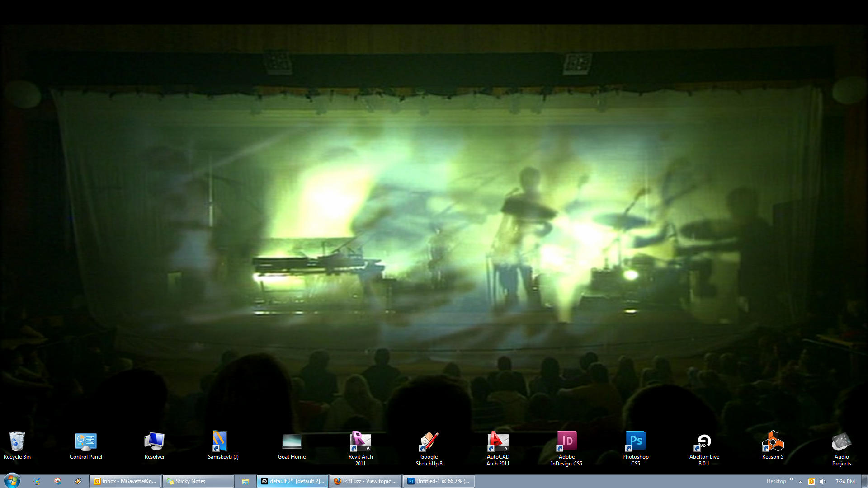
Task: Show hidden system tray icons arrow
Action: pyautogui.click(x=801, y=482)
